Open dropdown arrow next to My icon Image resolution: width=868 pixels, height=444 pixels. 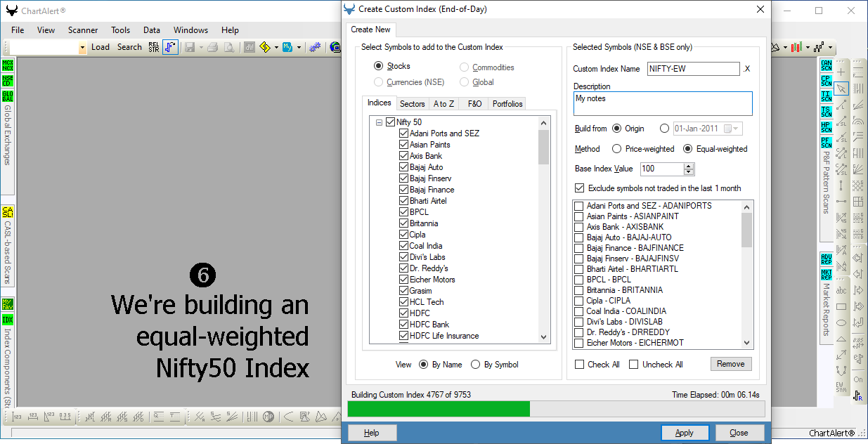coord(299,47)
